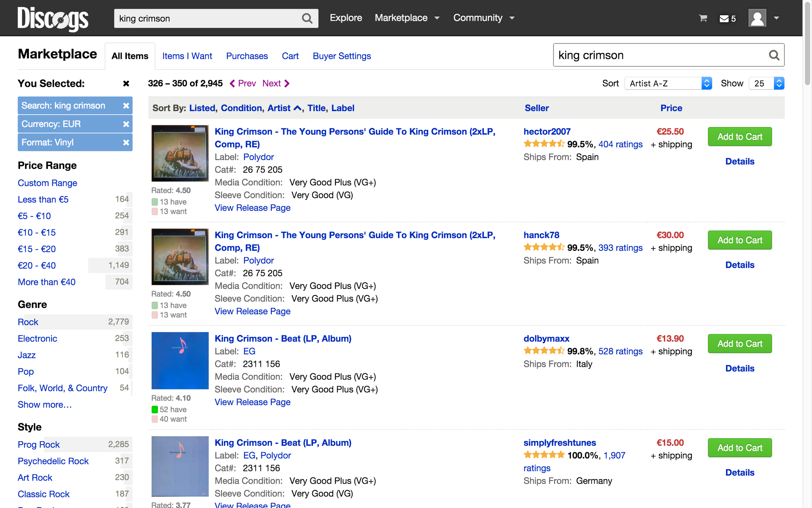Open the Sort Artist A-Z dropdown
Image resolution: width=812 pixels, height=508 pixels.
point(668,83)
